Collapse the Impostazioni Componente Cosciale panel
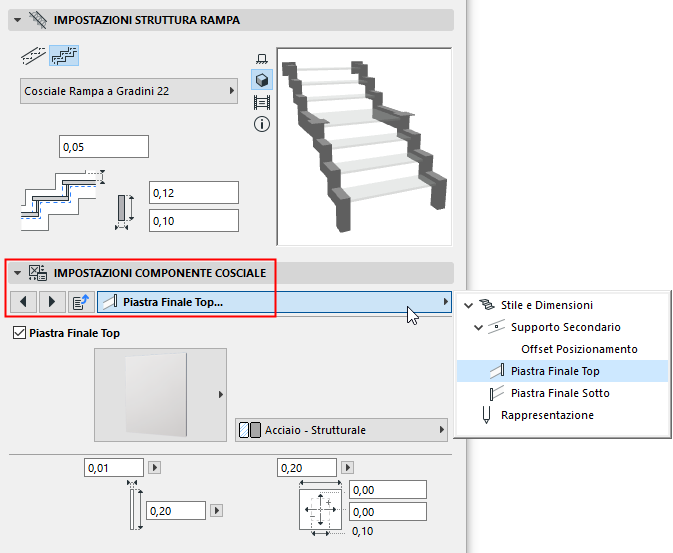The height and width of the screenshot is (553, 673). click(17, 273)
